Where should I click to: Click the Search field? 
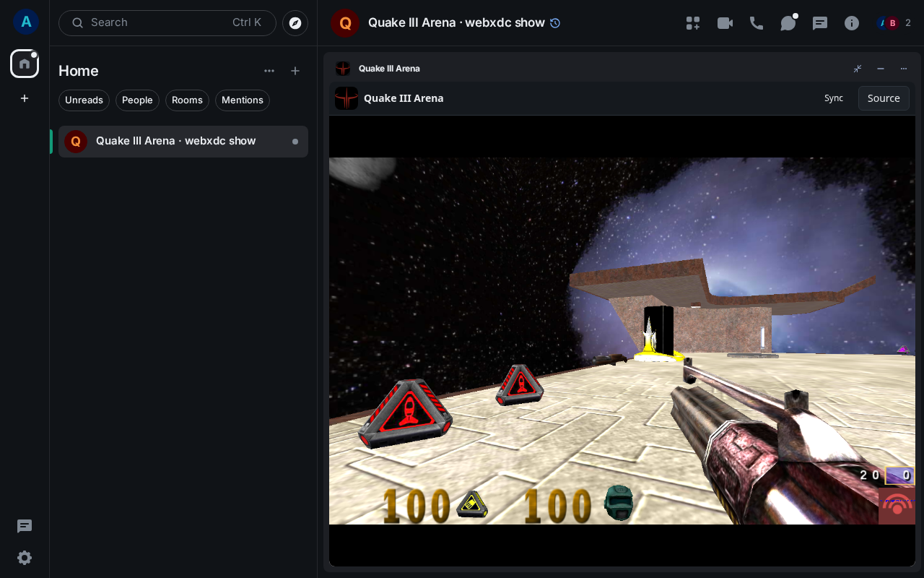pyautogui.click(x=167, y=23)
